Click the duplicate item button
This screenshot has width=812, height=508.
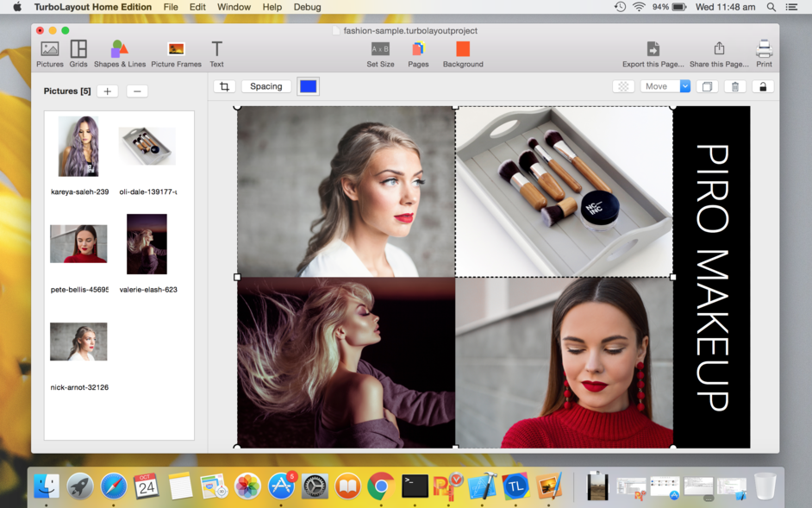coord(707,86)
